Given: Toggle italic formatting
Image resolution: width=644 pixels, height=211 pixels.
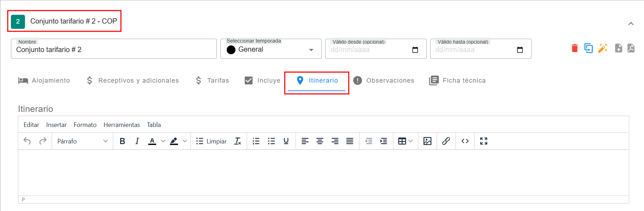Looking at the screenshot, I should click(137, 141).
